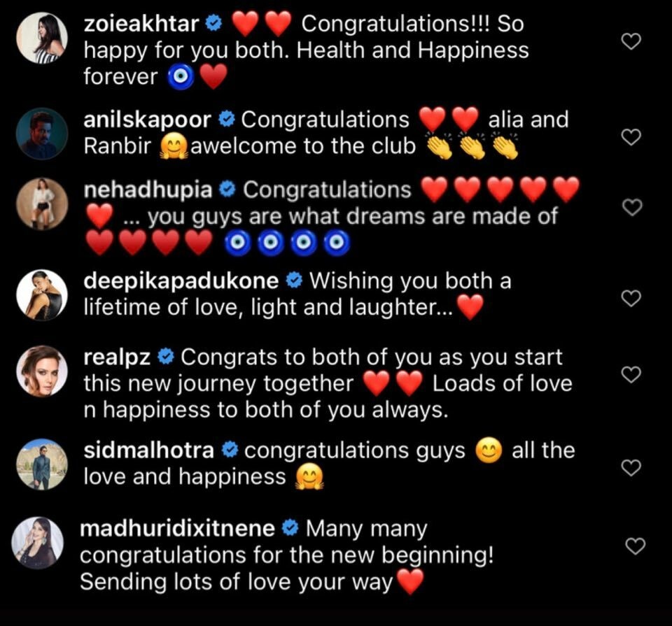This screenshot has width=672, height=626.
Task: Open realpz username link
Action: [117, 357]
